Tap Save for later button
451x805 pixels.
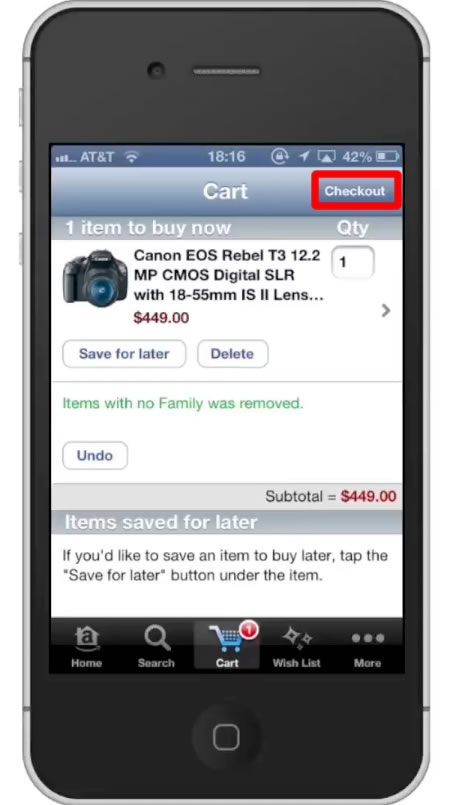124,354
